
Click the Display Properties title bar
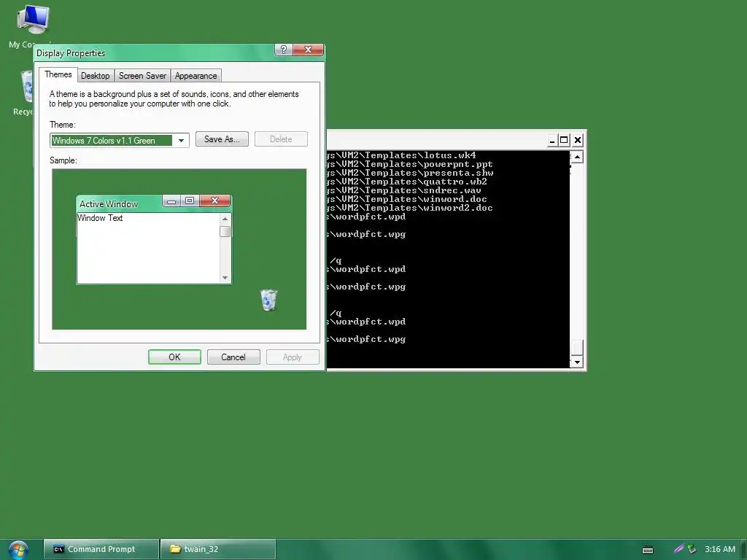point(155,52)
